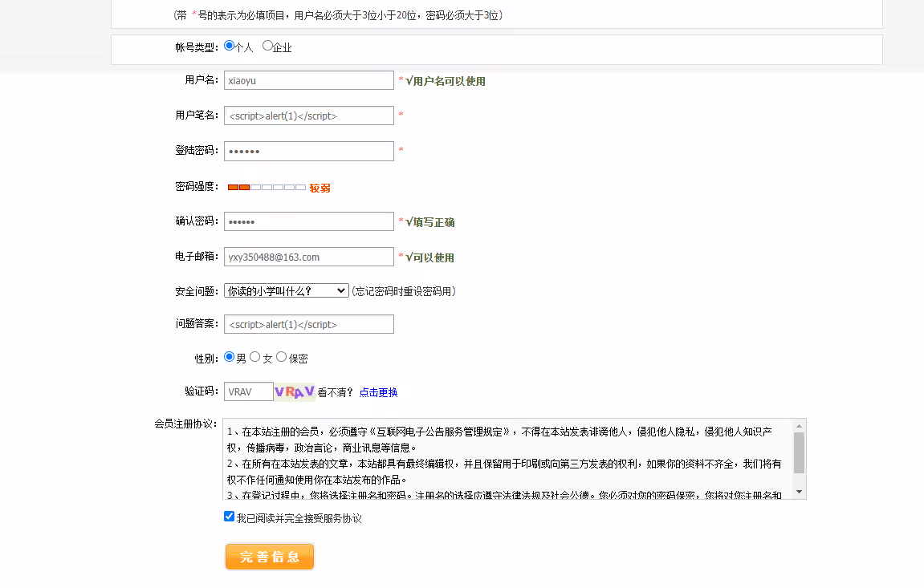
Task: Choose 男 gender radio button
Action: click(x=229, y=357)
